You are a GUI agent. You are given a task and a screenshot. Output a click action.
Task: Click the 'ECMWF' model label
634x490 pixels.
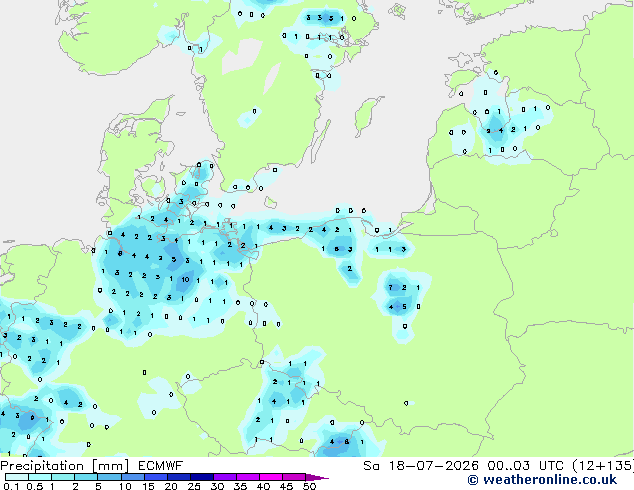(161, 466)
